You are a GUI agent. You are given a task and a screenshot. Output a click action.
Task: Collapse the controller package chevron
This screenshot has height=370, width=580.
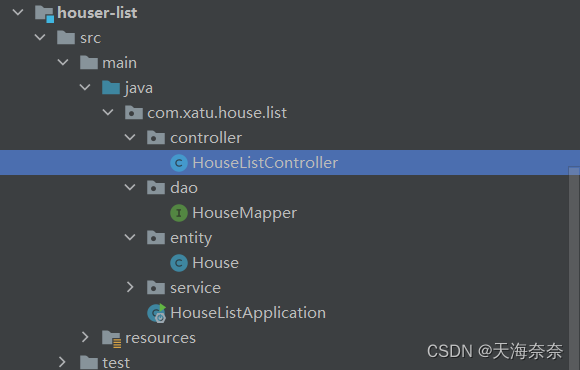point(130,137)
